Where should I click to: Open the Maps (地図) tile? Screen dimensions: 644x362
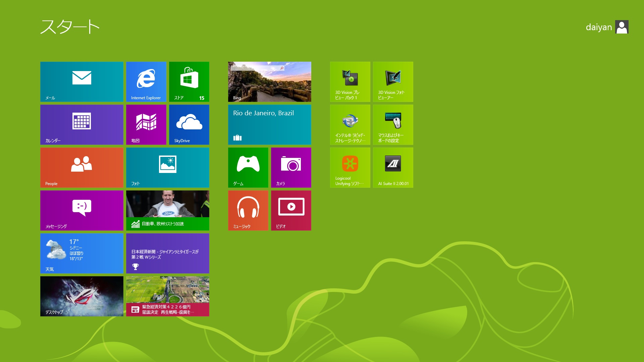coord(146,124)
